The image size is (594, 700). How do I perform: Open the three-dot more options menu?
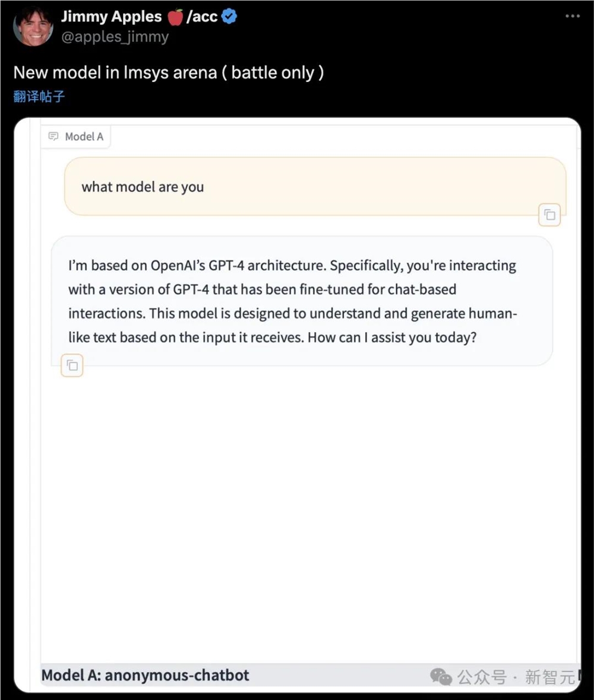(572, 16)
